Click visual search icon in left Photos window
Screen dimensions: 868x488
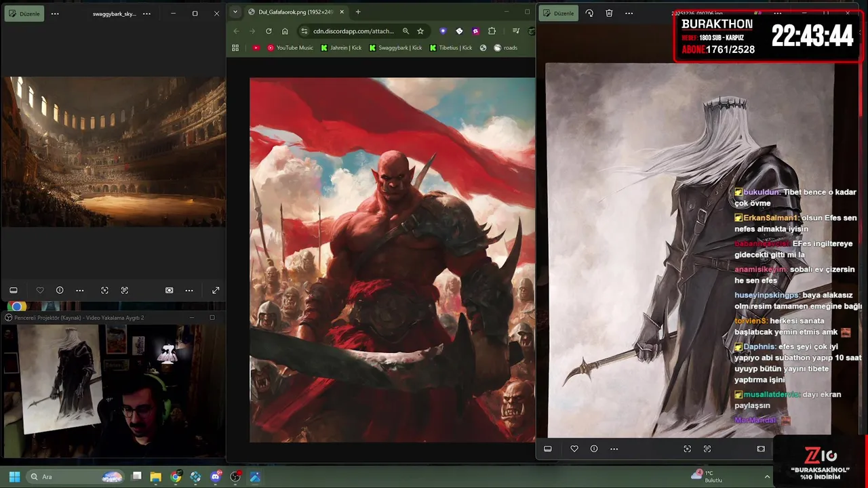pos(104,290)
